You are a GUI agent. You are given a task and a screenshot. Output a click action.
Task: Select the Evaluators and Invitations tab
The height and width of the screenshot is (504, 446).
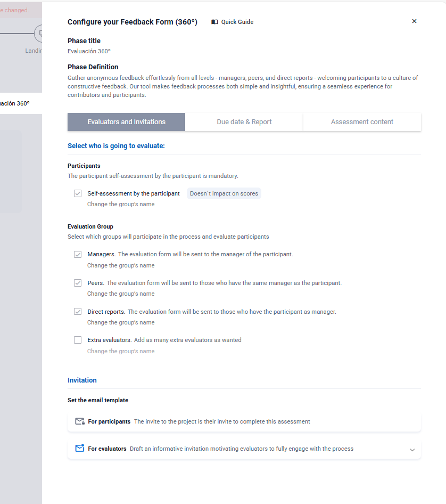127,122
